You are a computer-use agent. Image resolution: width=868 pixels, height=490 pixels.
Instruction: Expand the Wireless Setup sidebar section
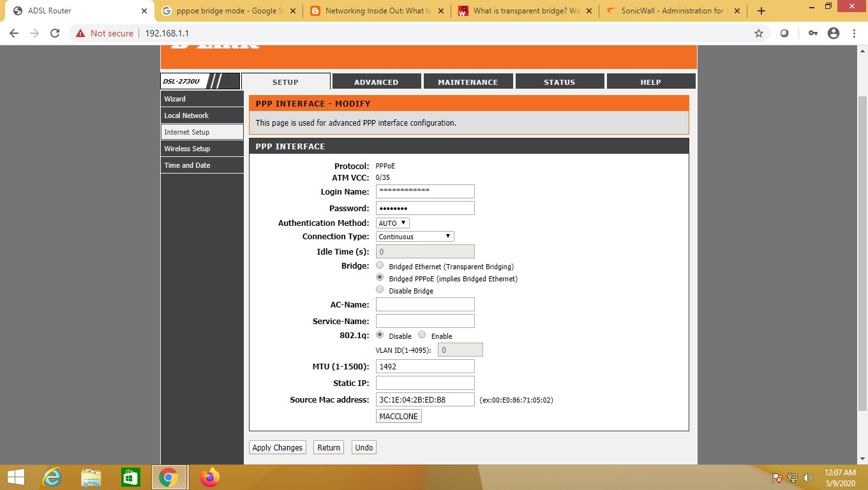(187, 148)
